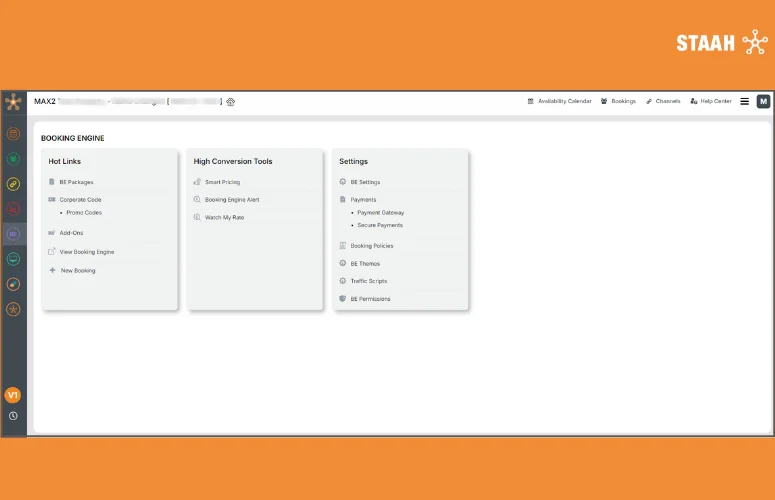Open the BE Packages link
This screenshot has width=775, height=500.
[76, 182]
